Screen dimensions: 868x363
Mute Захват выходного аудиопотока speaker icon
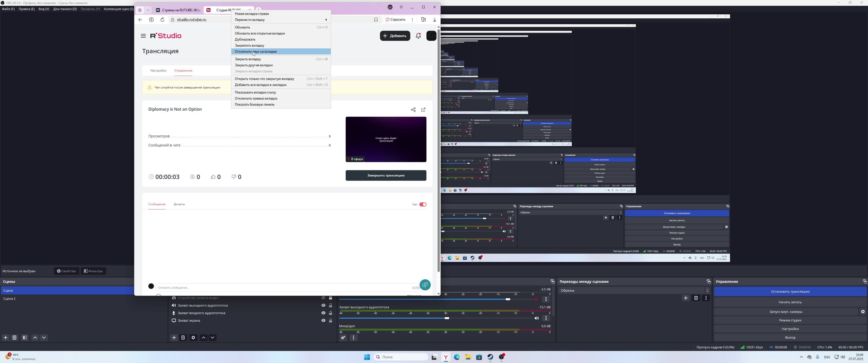click(x=537, y=318)
